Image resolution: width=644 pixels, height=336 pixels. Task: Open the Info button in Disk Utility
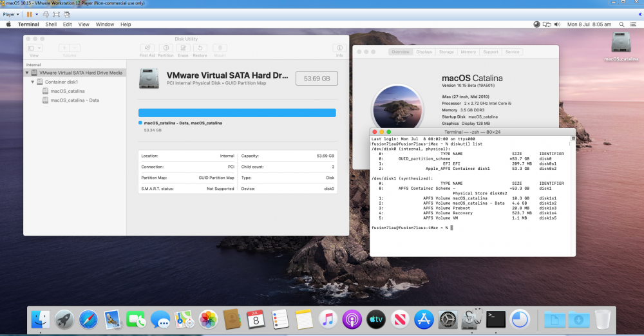coord(339,48)
